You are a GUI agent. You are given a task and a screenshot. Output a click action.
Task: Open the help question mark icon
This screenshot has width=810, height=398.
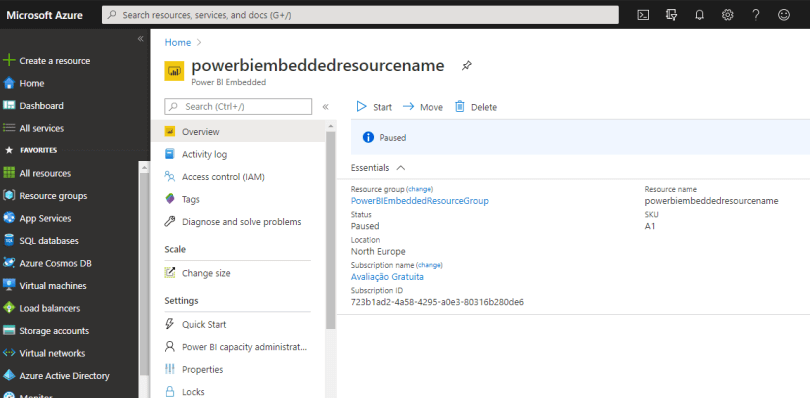tap(756, 15)
